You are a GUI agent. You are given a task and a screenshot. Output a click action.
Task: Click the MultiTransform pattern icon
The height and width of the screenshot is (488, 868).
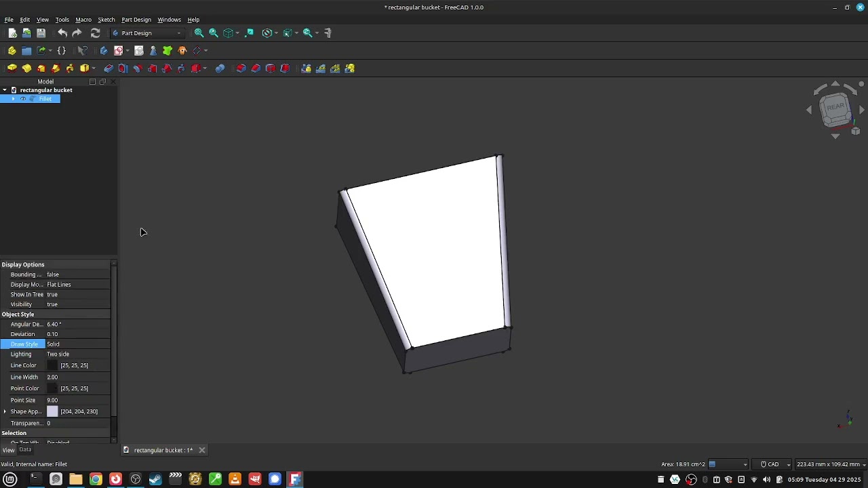[350, 68]
